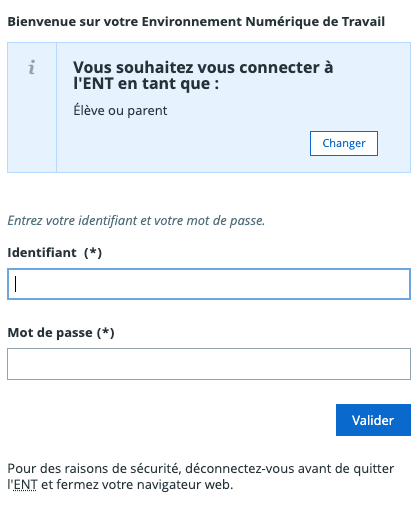Click the 'Pour des raisons de sécurité' notice
The width and height of the screenshot is (420, 506).
click(201, 477)
